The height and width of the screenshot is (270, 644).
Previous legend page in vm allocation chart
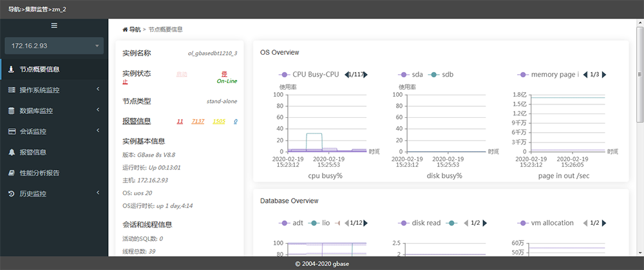tap(585, 223)
